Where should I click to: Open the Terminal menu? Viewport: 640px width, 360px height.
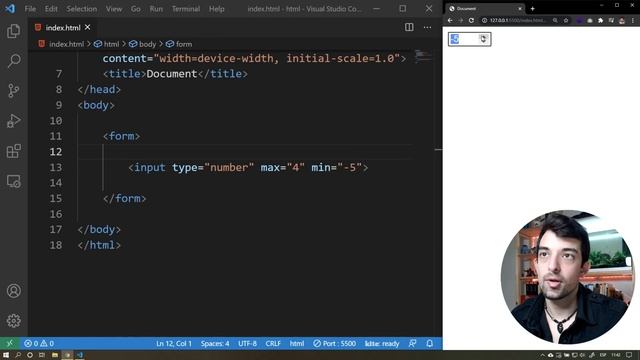pyautogui.click(x=186, y=9)
